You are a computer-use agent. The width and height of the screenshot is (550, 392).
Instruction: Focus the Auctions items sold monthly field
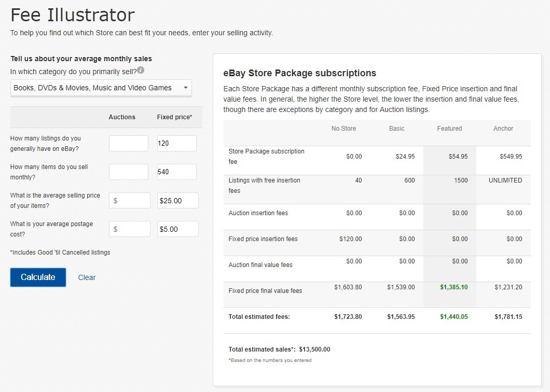128,172
